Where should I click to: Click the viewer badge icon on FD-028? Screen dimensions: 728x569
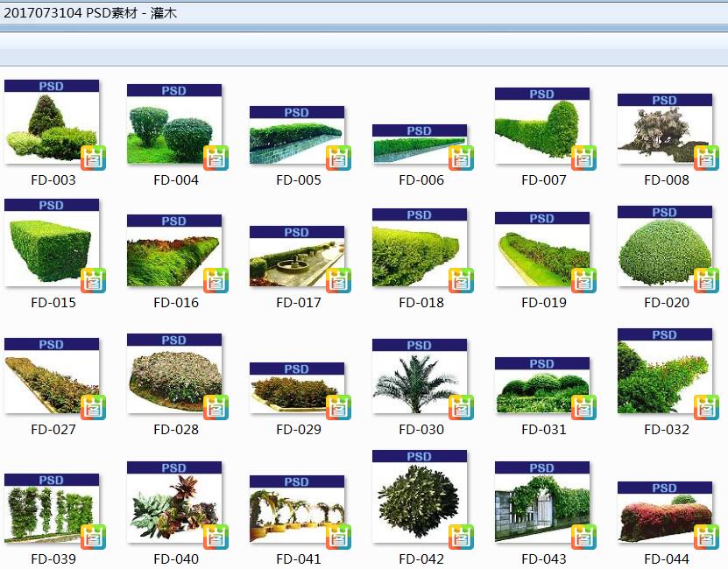pyautogui.click(x=216, y=407)
